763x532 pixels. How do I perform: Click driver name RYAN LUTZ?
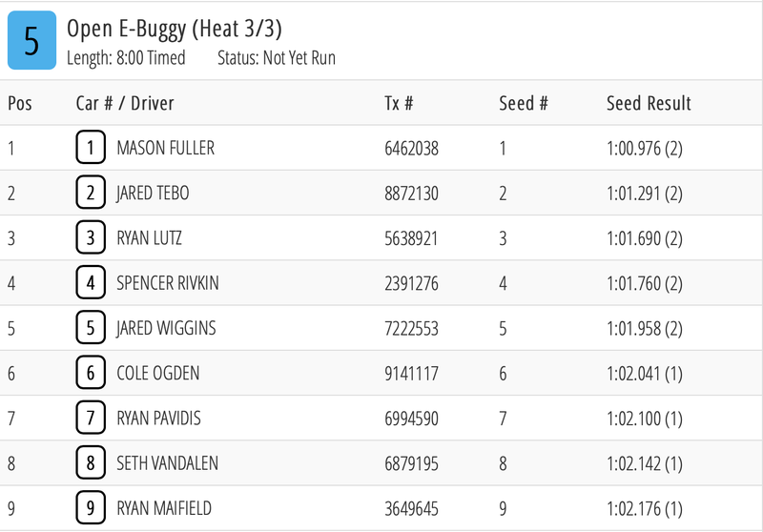click(149, 238)
